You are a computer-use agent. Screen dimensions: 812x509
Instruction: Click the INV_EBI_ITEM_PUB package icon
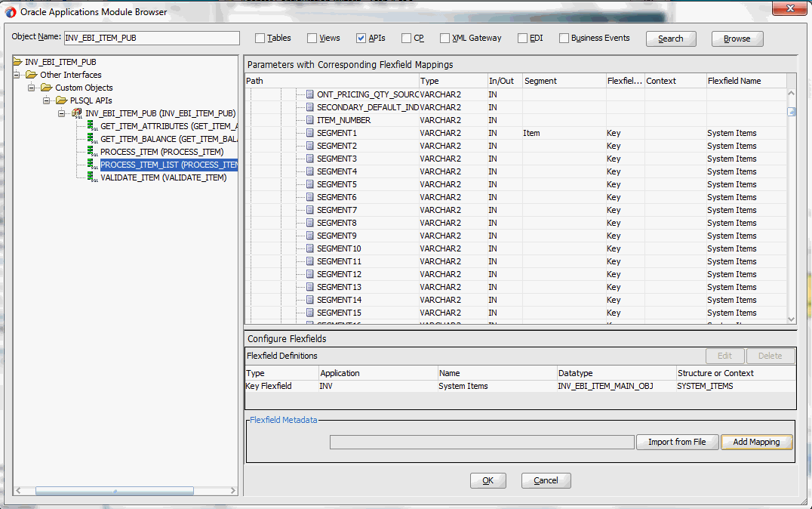click(77, 113)
